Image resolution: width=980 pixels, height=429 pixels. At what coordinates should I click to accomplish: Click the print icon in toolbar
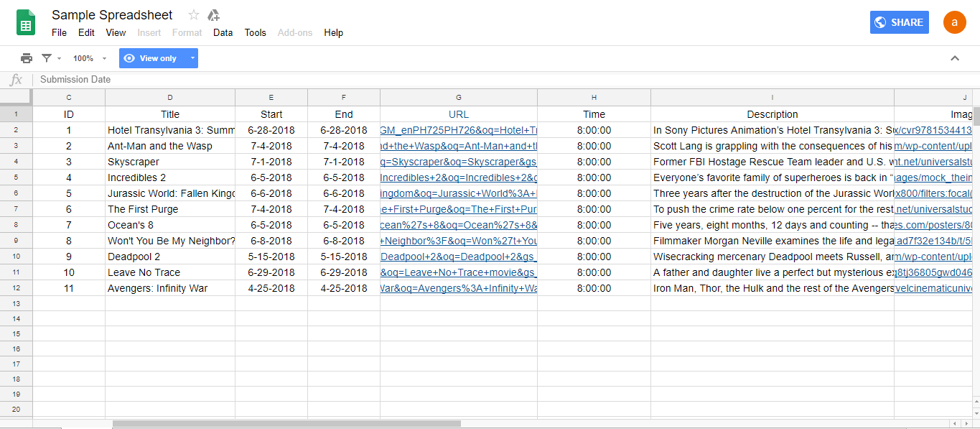pyautogui.click(x=27, y=58)
